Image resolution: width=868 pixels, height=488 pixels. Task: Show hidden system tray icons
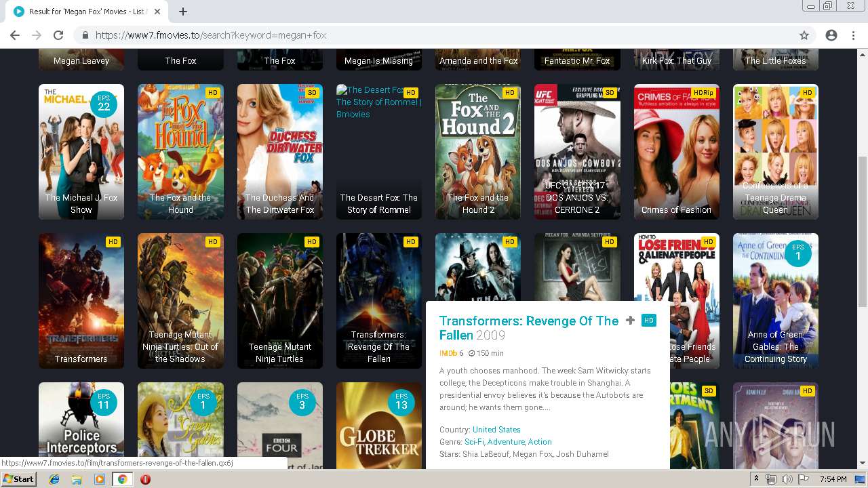click(756, 479)
